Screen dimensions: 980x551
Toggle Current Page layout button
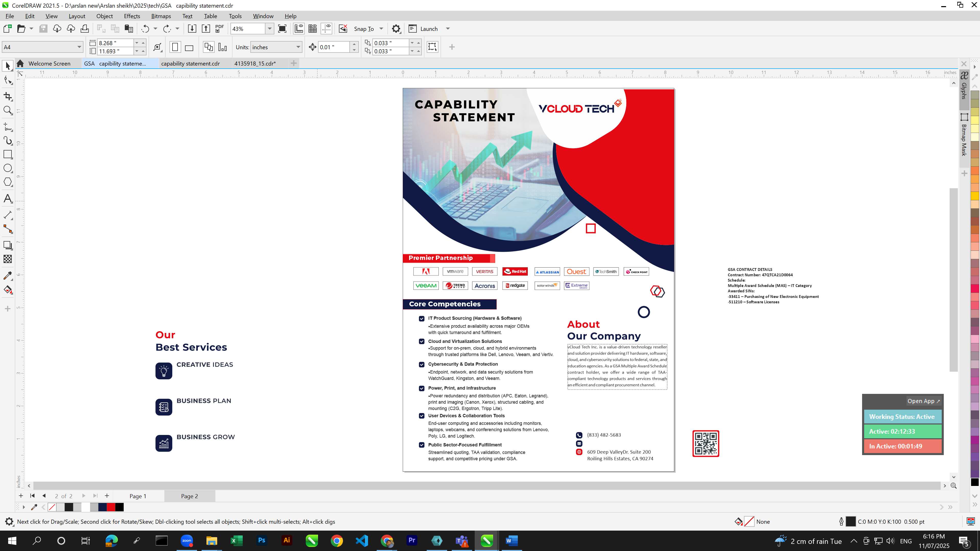(223, 47)
